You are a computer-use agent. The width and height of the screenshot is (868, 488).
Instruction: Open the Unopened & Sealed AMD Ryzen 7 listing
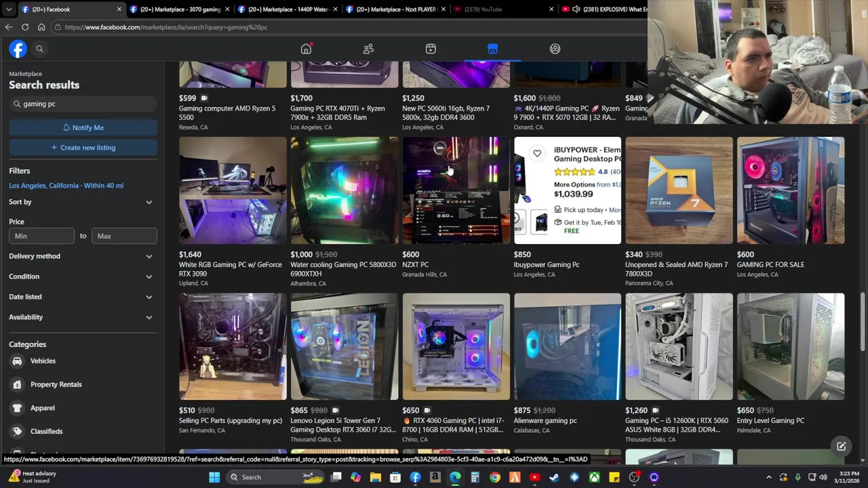click(679, 190)
